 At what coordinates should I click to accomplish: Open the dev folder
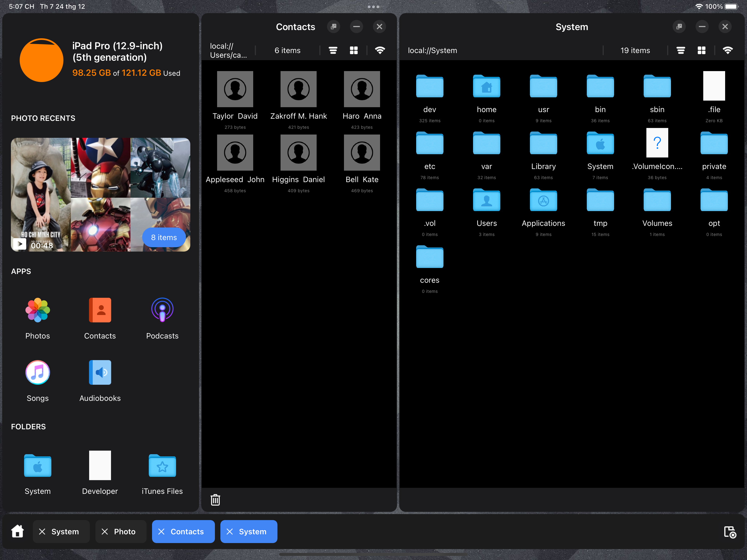430,86
